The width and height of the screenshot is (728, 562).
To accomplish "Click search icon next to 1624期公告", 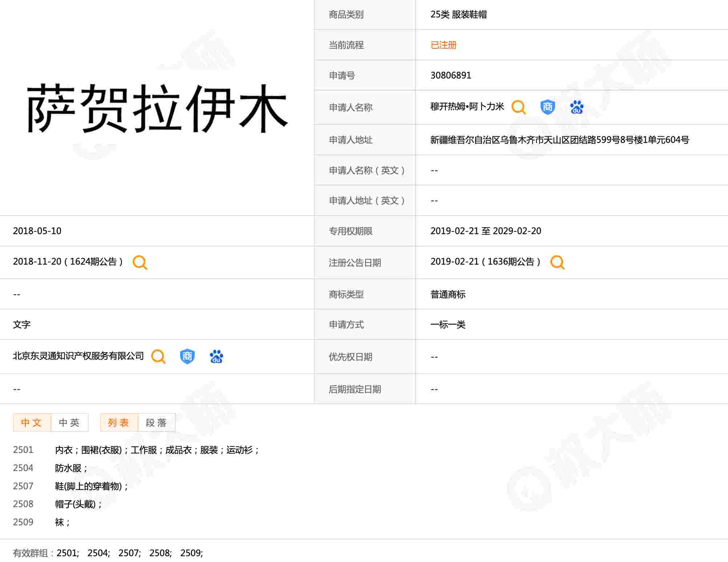I will (x=140, y=262).
